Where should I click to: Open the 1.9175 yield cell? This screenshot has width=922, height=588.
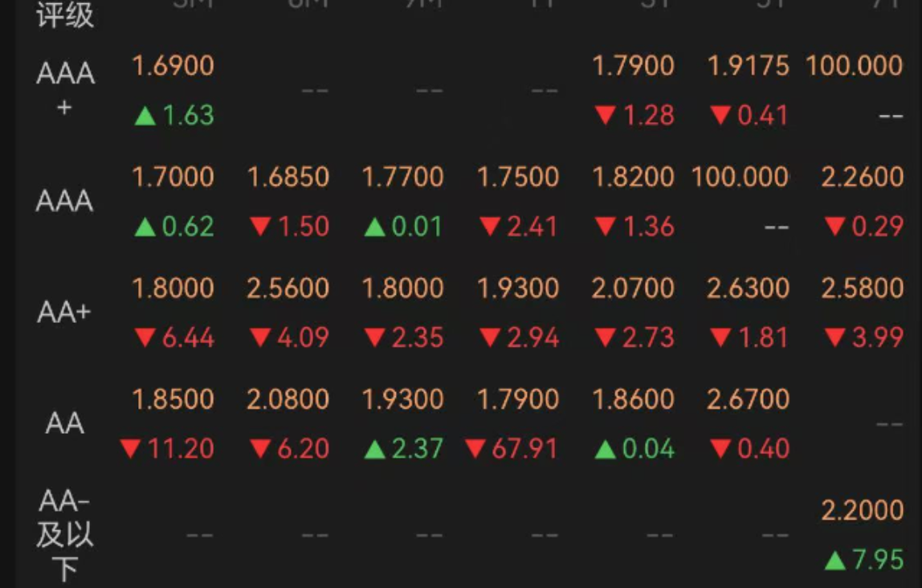(748, 66)
